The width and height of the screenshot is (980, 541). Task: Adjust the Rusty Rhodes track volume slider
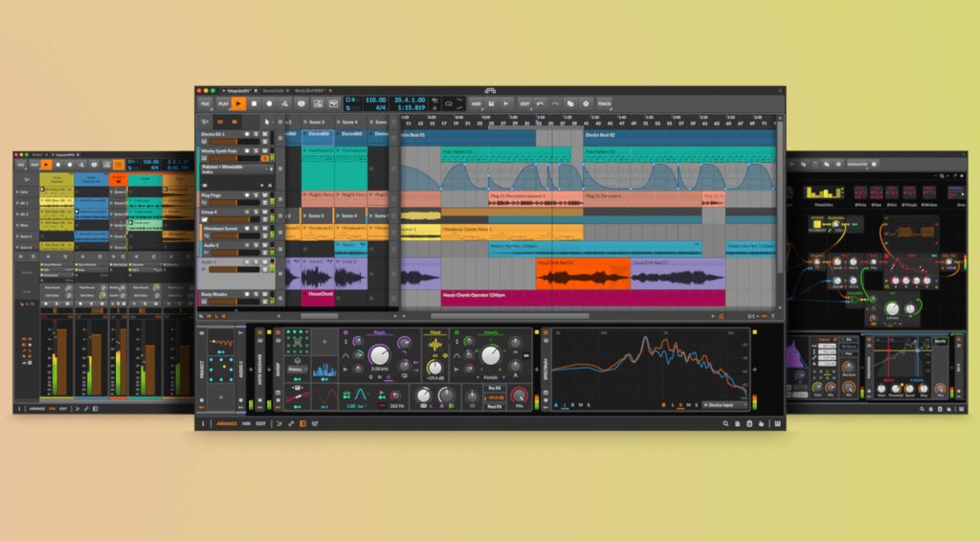pos(234,302)
